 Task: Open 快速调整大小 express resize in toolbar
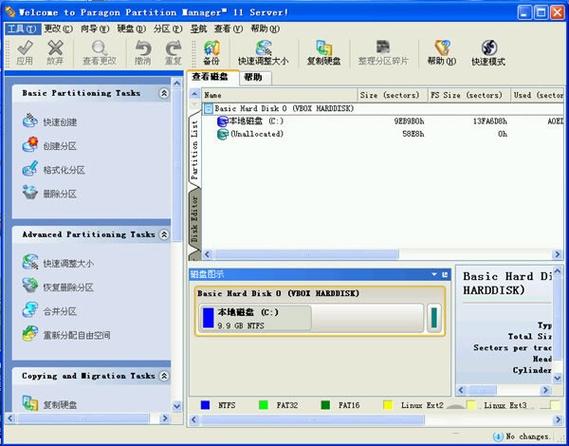(263, 53)
